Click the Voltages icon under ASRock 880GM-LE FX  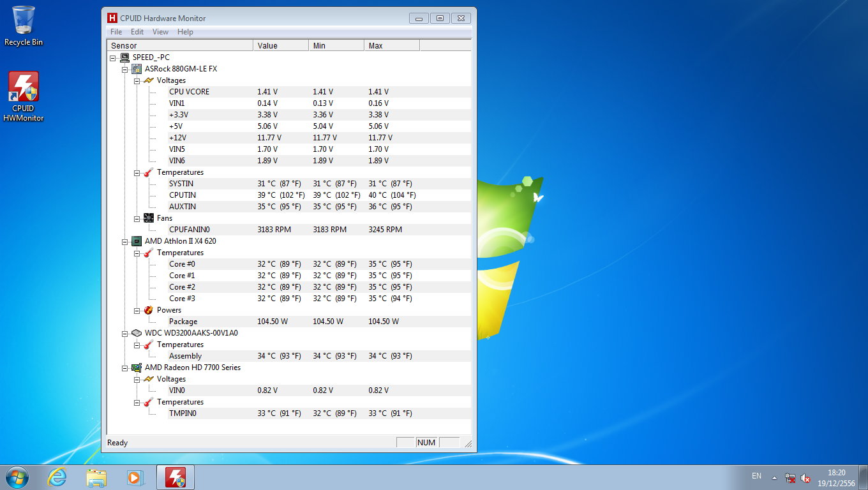point(149,80)
